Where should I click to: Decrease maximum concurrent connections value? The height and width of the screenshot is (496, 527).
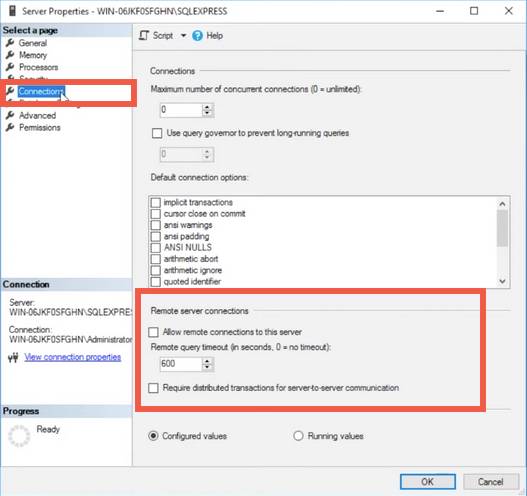tap(207, 114)
